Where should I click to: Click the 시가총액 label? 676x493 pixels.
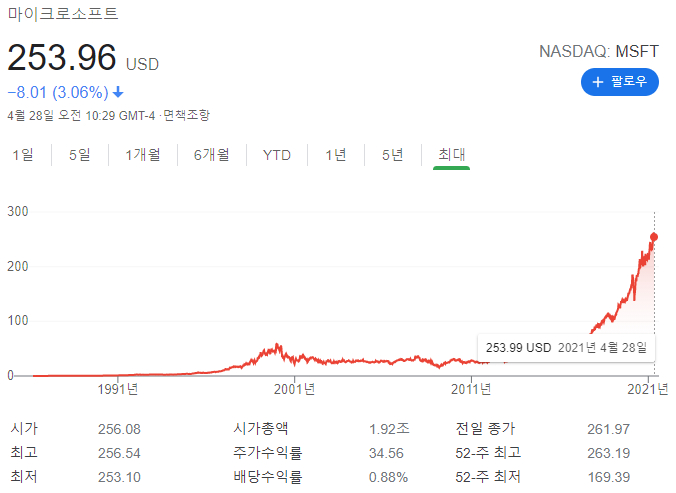point(261,429)
